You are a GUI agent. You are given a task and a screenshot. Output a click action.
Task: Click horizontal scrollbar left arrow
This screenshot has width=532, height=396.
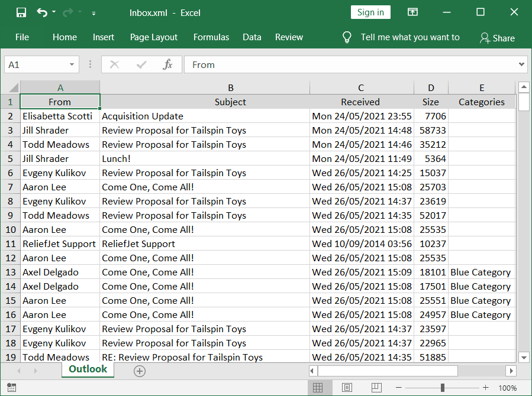[312, 371]
